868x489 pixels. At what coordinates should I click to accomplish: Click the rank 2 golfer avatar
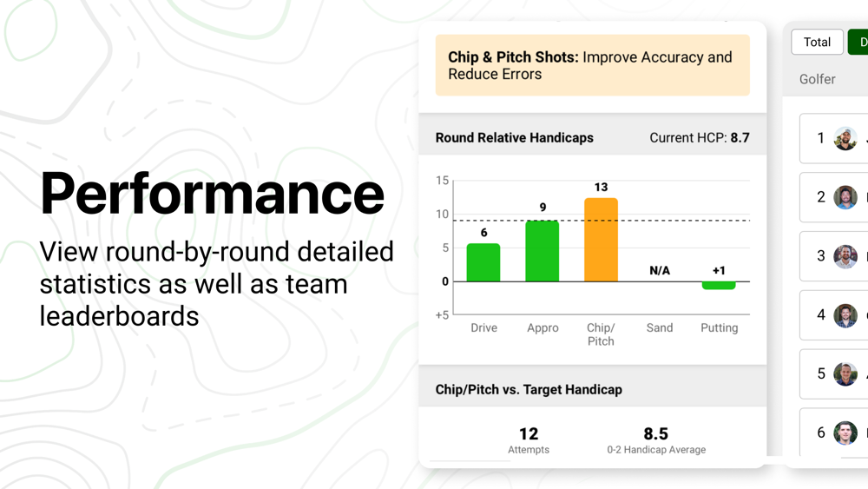tap(845, 197)
